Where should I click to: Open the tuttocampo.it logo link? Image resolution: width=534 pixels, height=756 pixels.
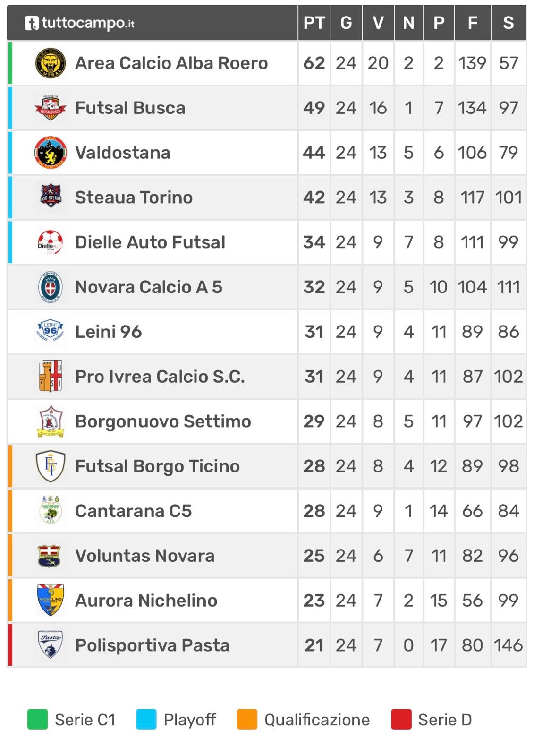80,23
